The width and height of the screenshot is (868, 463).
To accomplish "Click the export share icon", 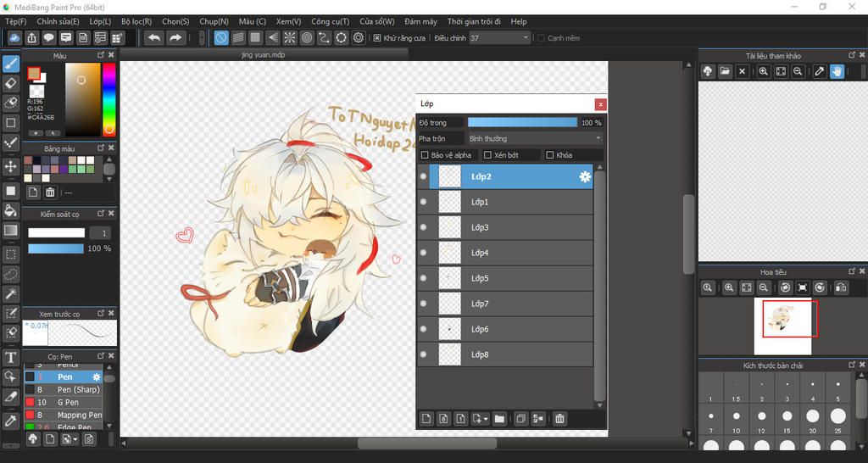I will (32, 37).
